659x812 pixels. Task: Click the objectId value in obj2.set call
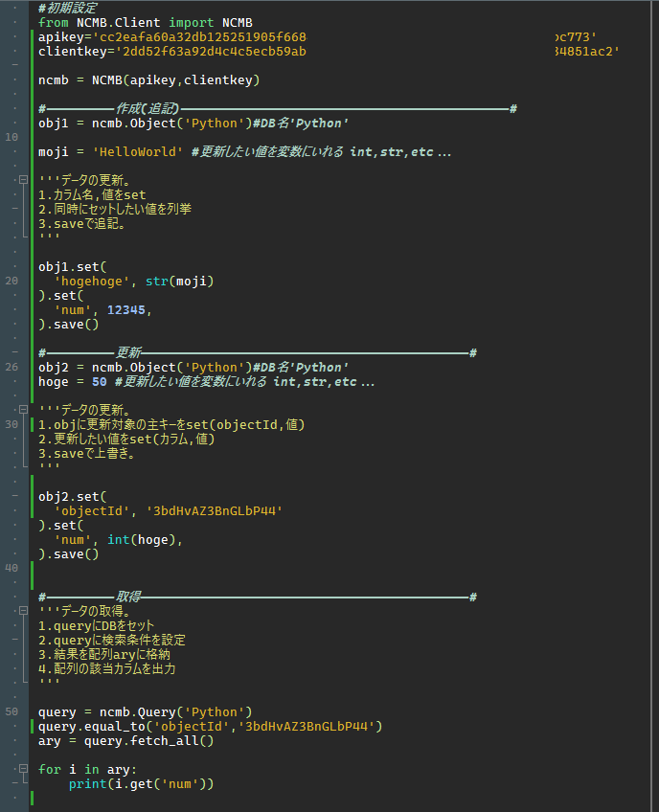tap(215, 511)
